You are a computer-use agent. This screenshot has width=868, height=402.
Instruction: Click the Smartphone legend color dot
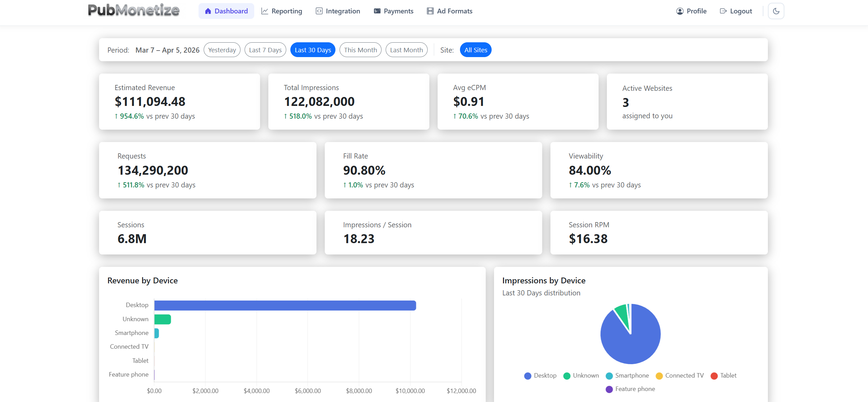click(x=609, y=376)
